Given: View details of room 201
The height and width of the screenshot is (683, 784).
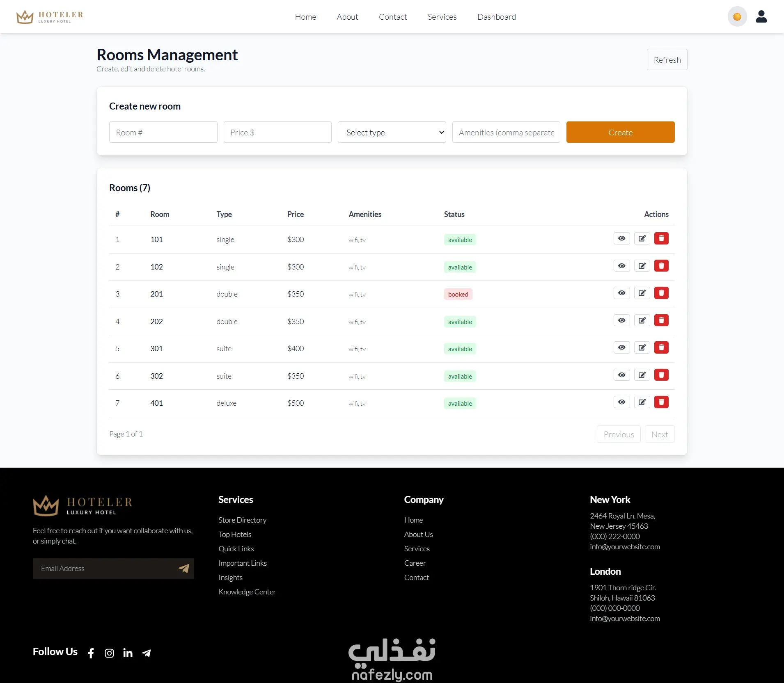Looking at the screenshot, I should coord(621,293).
